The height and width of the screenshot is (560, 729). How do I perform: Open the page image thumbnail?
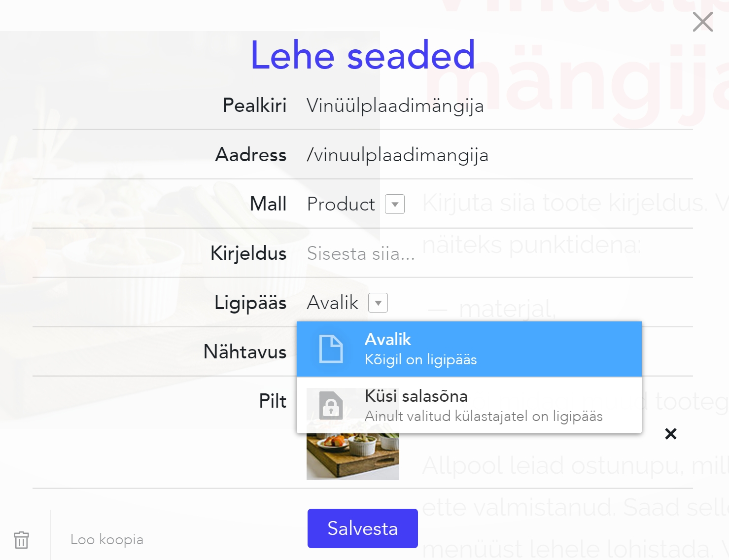tap(352, 456)
